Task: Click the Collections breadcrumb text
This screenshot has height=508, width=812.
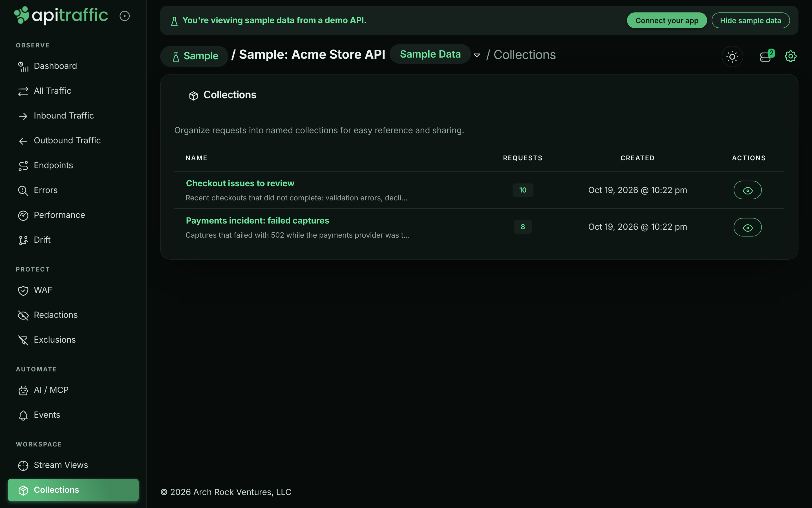Action: [524, 55]
